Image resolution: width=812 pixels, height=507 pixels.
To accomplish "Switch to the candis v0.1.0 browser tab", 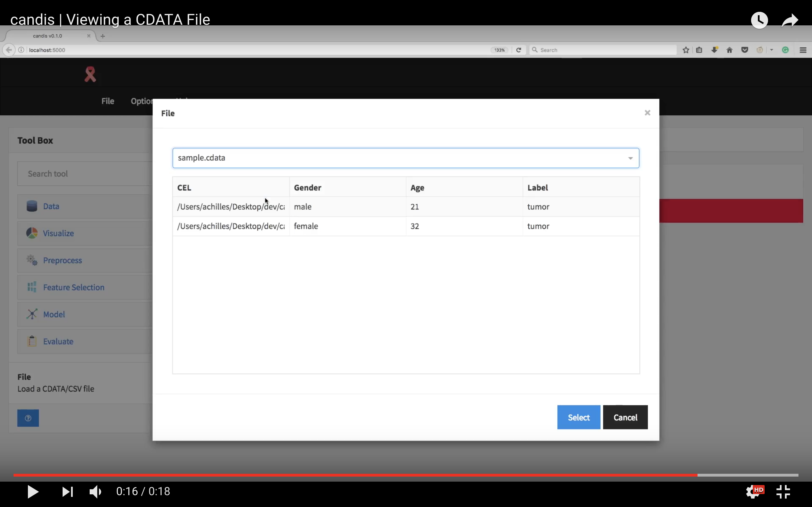I will [47, 36].
